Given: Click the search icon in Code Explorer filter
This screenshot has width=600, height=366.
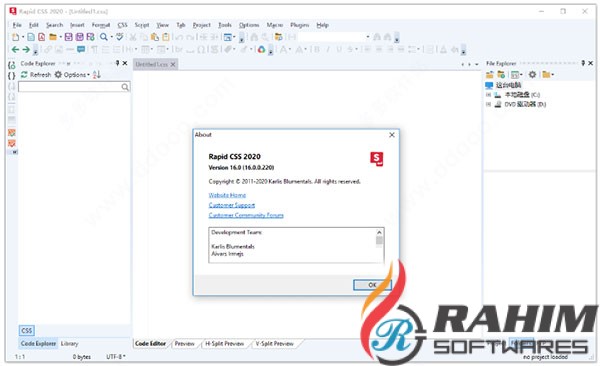Looking at the screenshot, I should (x=125, y=87).
